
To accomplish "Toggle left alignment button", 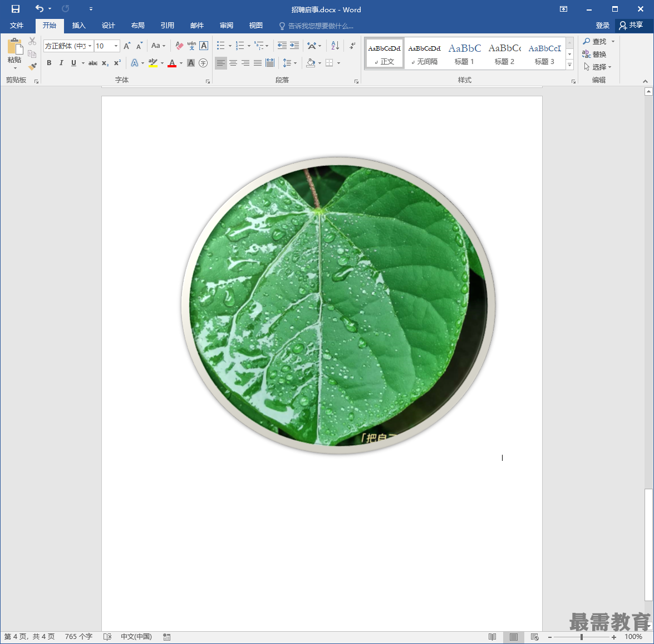I will (220, 63).
